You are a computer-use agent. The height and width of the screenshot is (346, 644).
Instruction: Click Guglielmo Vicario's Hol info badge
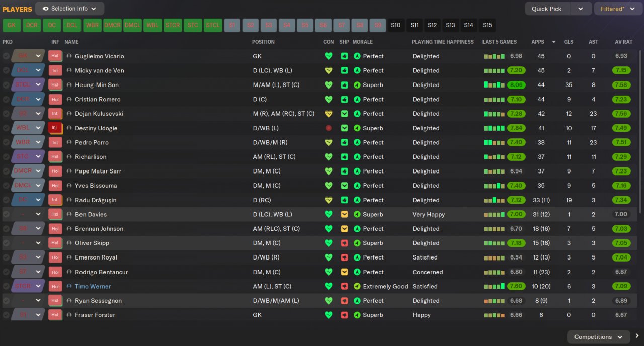(x=55, y=56)
